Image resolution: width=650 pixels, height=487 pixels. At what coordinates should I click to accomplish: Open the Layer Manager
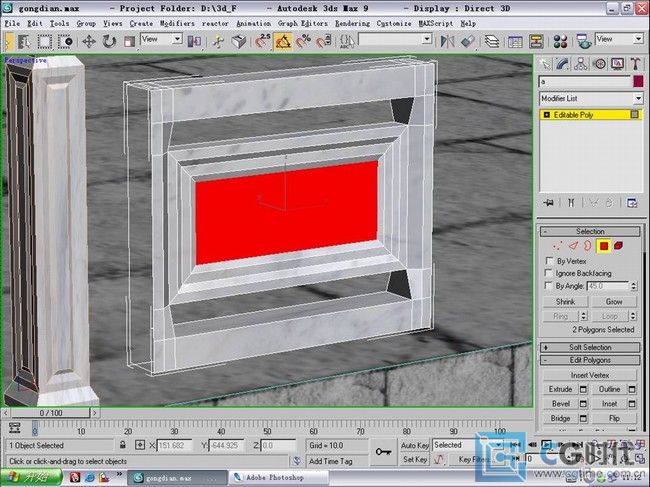pyautogui.click(x=492, y=41)
